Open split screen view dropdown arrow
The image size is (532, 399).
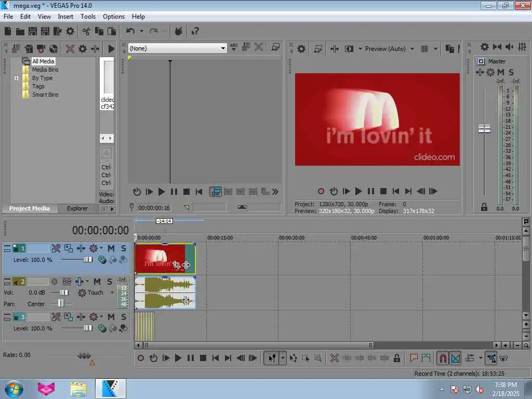(x=360, y=49)
